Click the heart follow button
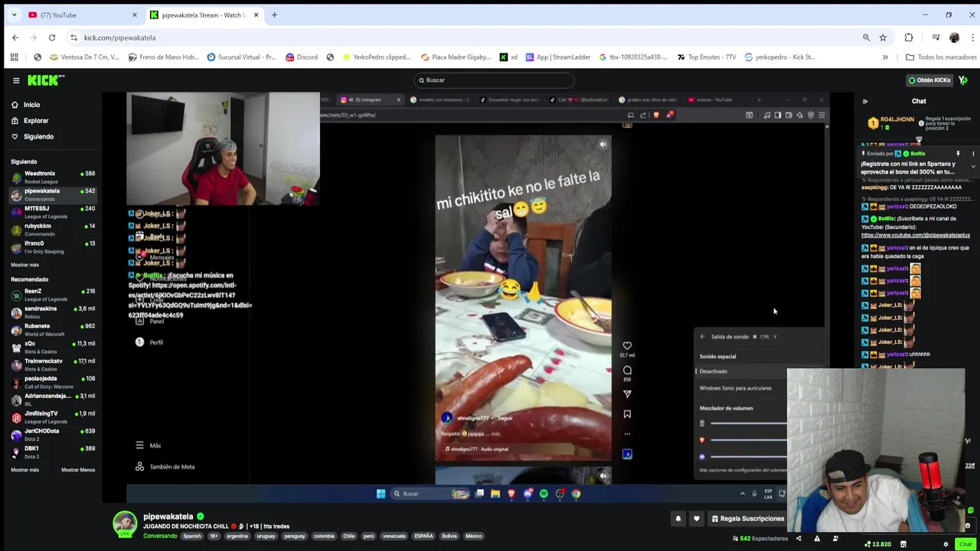 click(x=696, y=519)
